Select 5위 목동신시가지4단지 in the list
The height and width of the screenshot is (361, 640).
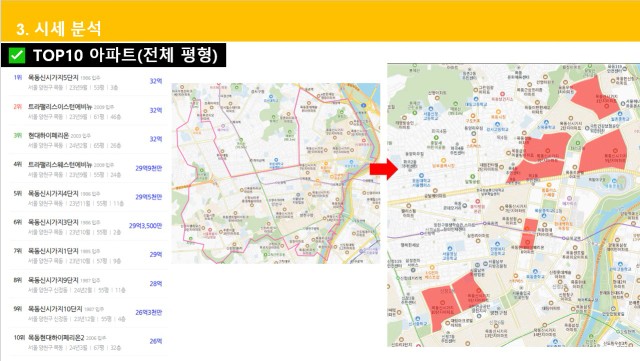click(x=88, y=198)
